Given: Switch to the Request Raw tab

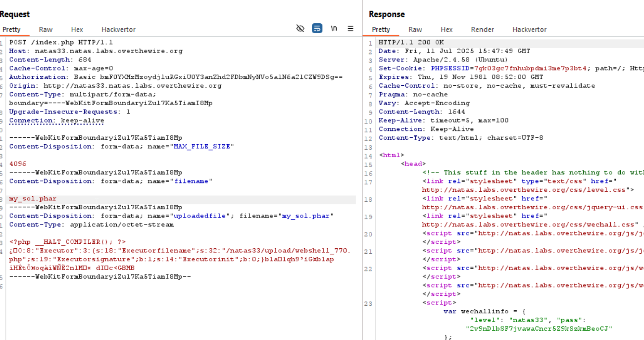Looking at the screenshot, I should pyautogui.click(x=46, y=29).
